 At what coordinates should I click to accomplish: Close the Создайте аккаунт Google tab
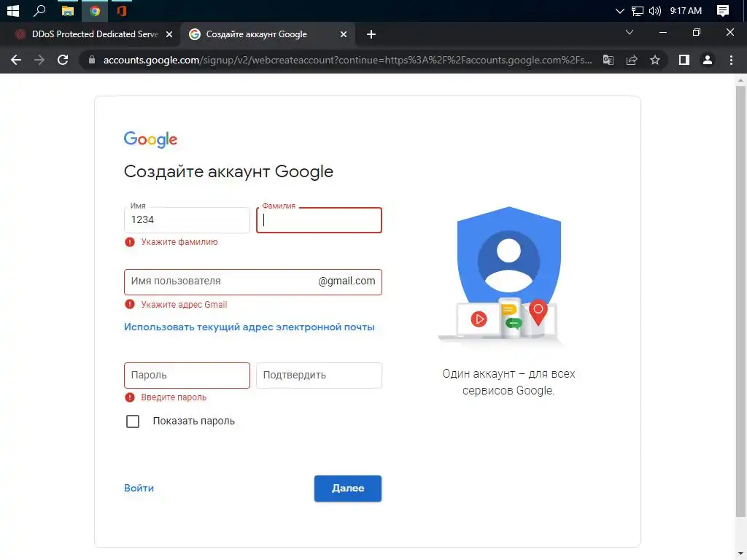point(344,34)
